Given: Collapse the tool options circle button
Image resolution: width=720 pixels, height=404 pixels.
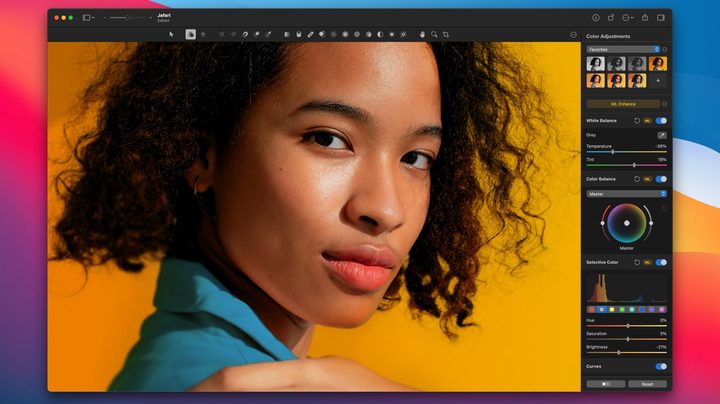Looking at the screenshot, I should click(574, 35).
